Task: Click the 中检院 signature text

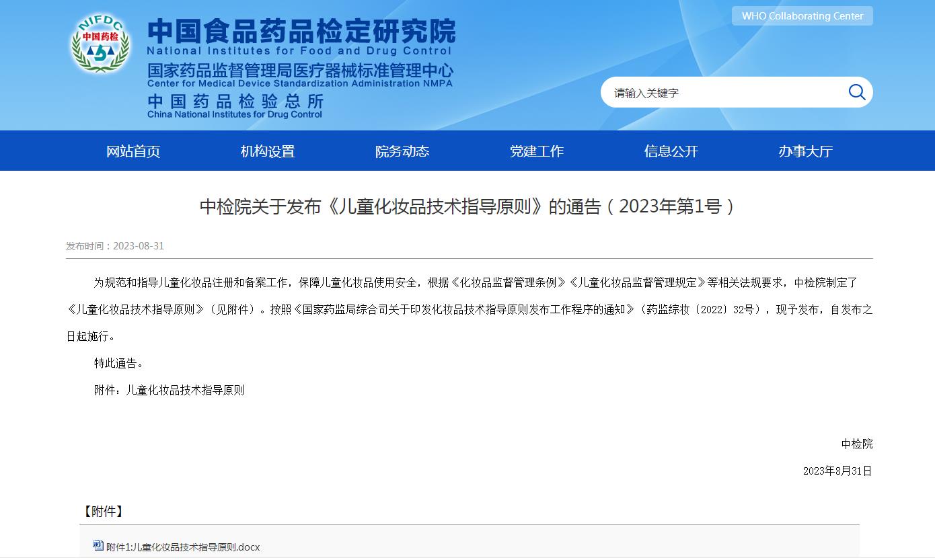Action: (x=857, y=444)
